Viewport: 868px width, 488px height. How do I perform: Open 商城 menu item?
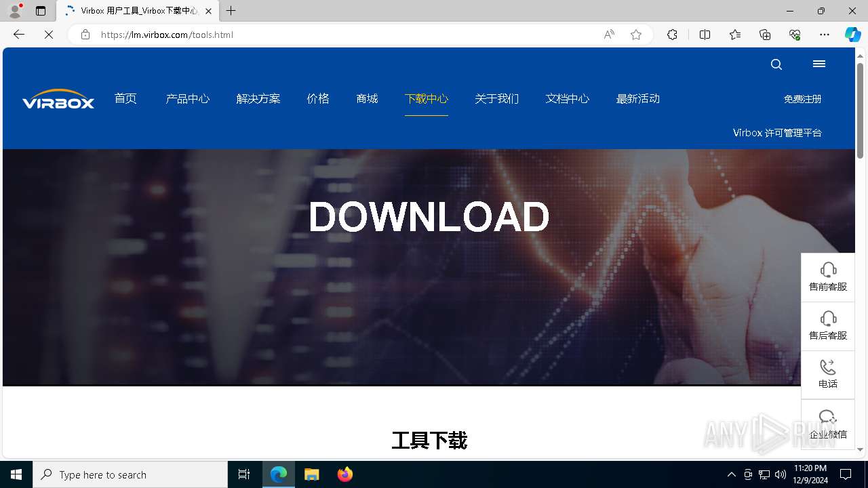(367, 99)
